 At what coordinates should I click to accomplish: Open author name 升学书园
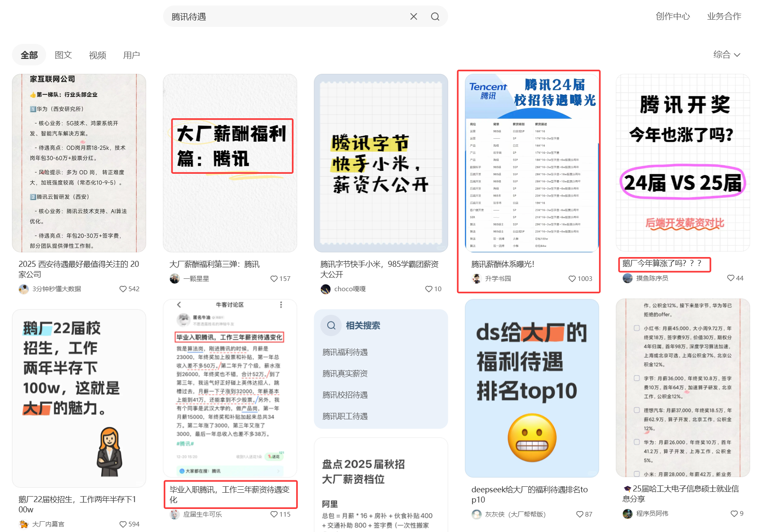(x=498, y=279)
